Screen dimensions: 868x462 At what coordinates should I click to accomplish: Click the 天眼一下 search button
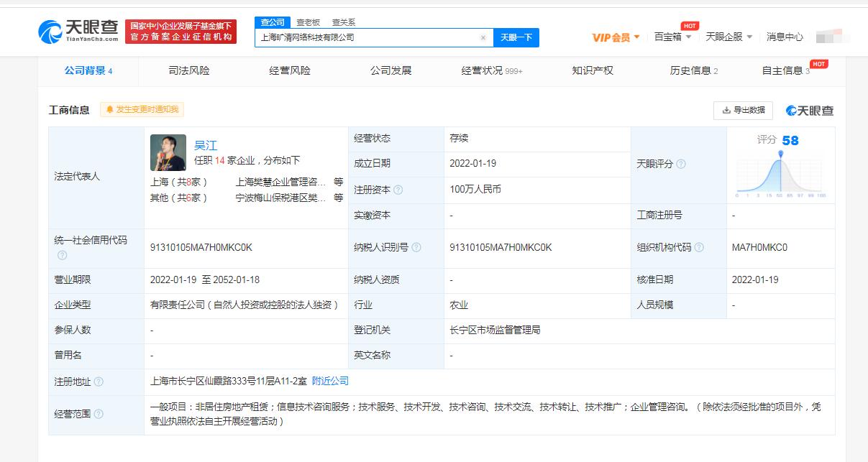[x=516, y=37]
